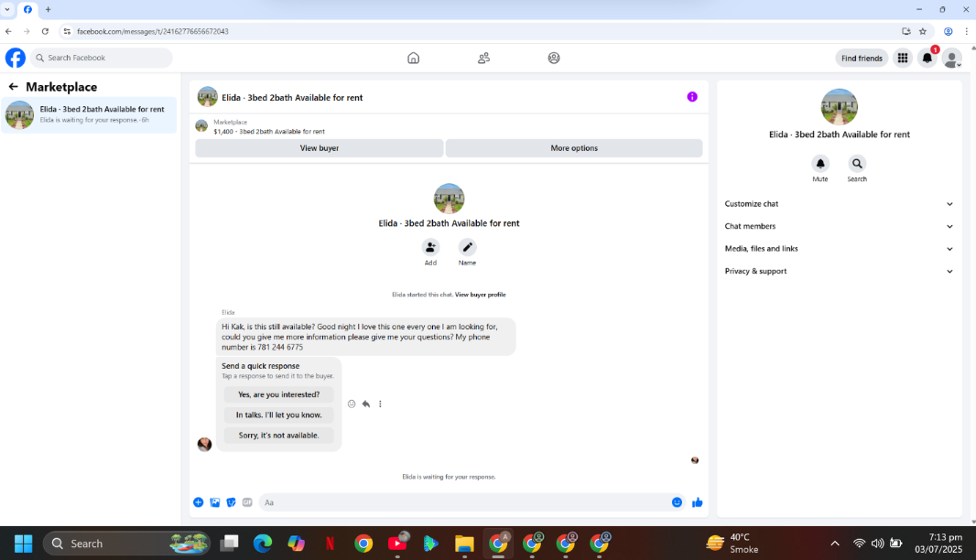Click the Name edit pencil icon
Image resolution: width=976 pixels, height=560 pixels.
point(468,247)
